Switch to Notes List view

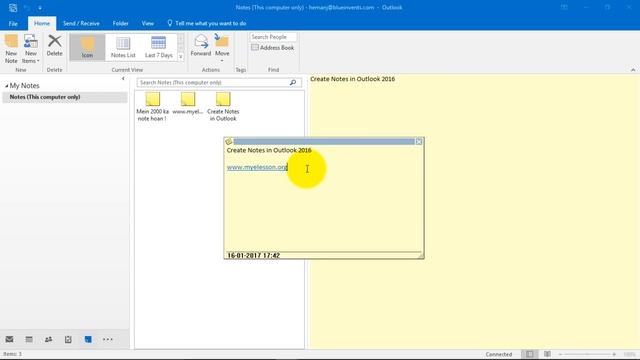coord(123,47)
